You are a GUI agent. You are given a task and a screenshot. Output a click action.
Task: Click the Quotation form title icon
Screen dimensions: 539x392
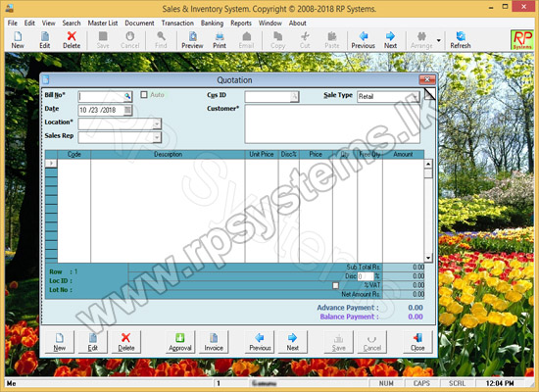[x=46, y=79]
